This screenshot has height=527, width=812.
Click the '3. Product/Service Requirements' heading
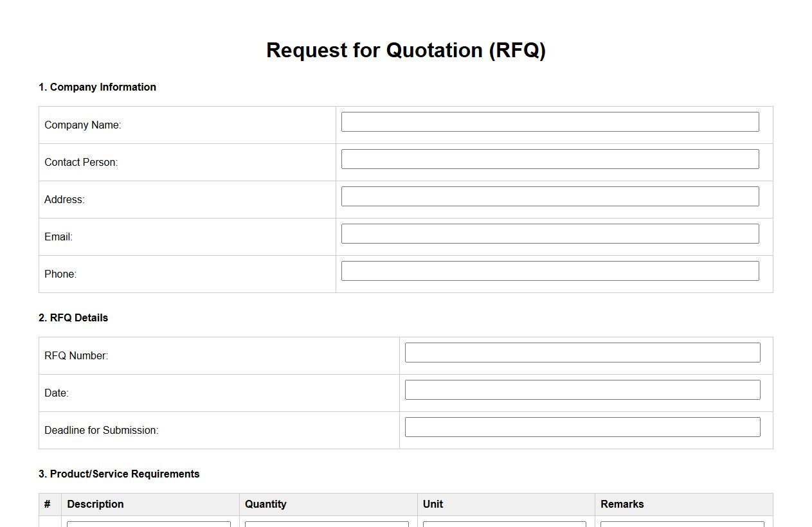click(119, 474)
